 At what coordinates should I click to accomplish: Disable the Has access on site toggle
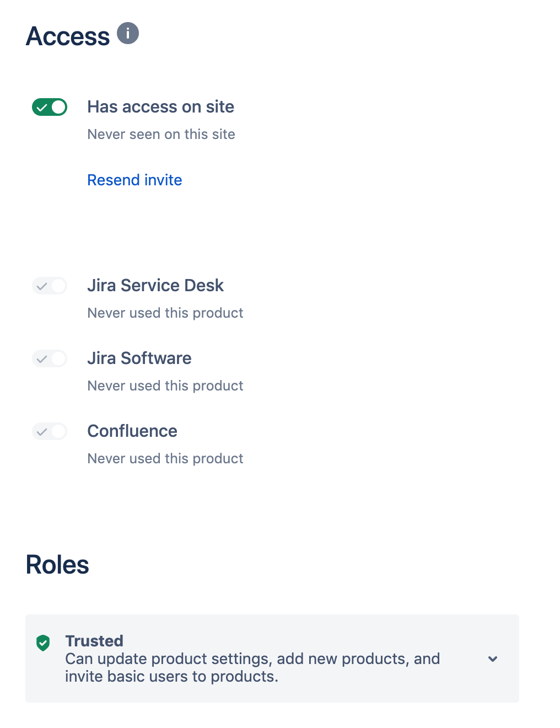[x=50, y=107]
